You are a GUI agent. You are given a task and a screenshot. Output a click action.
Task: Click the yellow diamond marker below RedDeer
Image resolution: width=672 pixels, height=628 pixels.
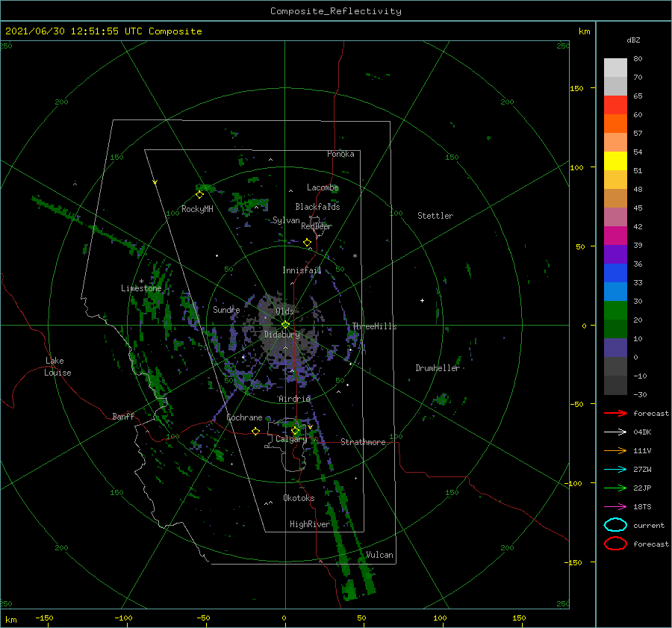click(x=307, y=243)
